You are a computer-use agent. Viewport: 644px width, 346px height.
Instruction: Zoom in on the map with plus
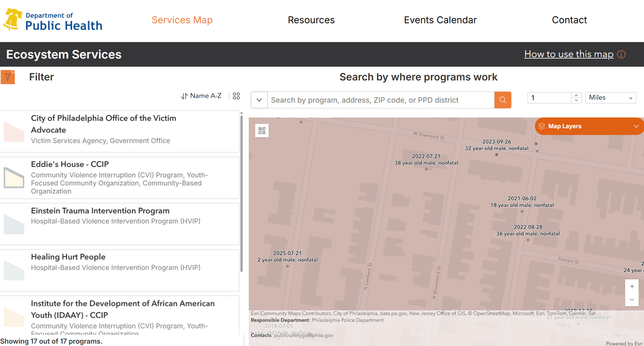[x=632, y=286]
